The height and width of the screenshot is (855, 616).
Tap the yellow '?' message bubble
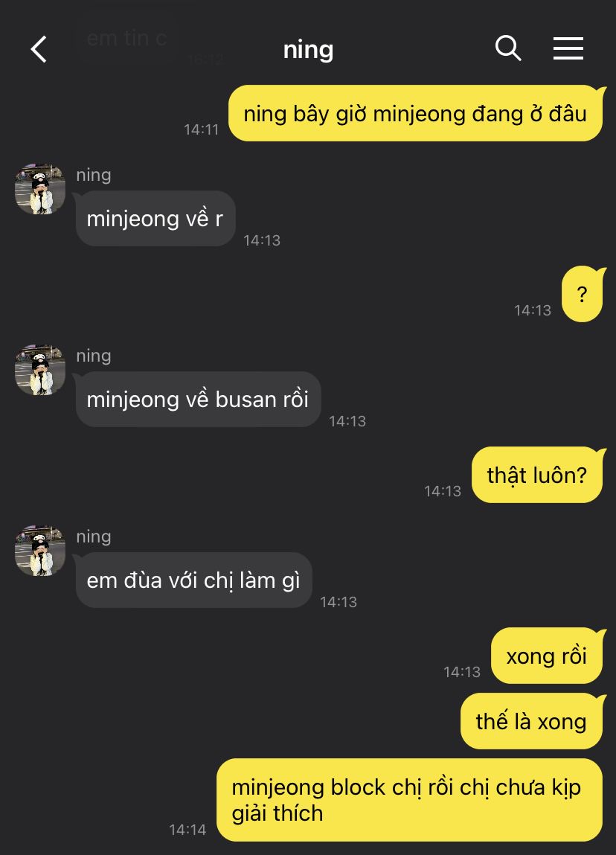click(x=583, y=295)
